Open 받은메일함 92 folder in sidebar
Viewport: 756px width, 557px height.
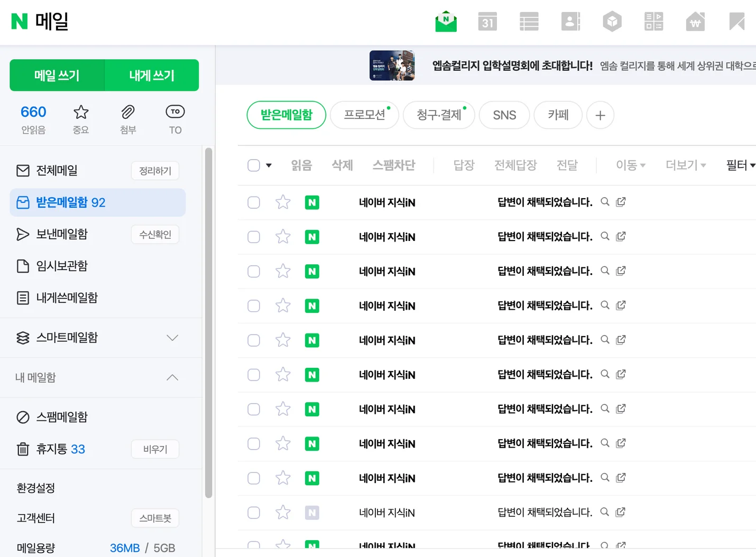98,202
